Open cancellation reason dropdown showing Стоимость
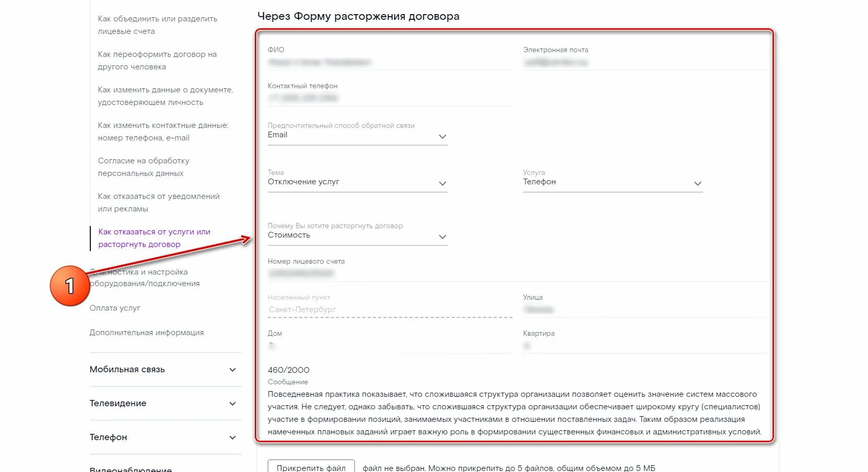The height and width of the screenshot is (472, 868). tap(358, 235)
